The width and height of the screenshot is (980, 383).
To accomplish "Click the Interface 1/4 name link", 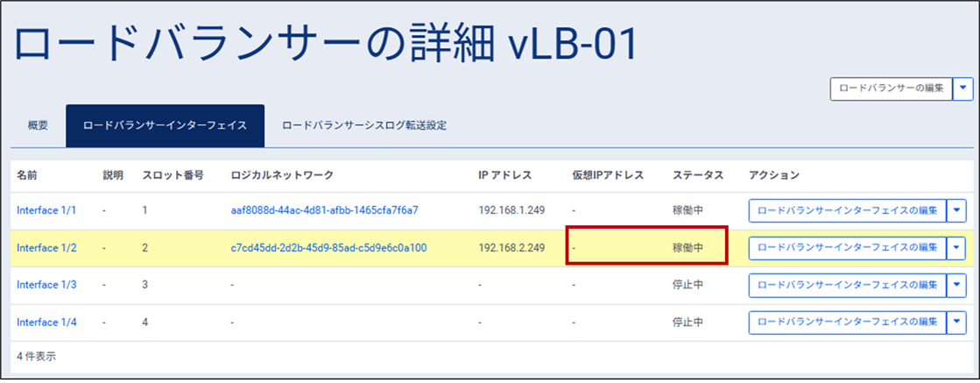I will [x=46, y=323].
